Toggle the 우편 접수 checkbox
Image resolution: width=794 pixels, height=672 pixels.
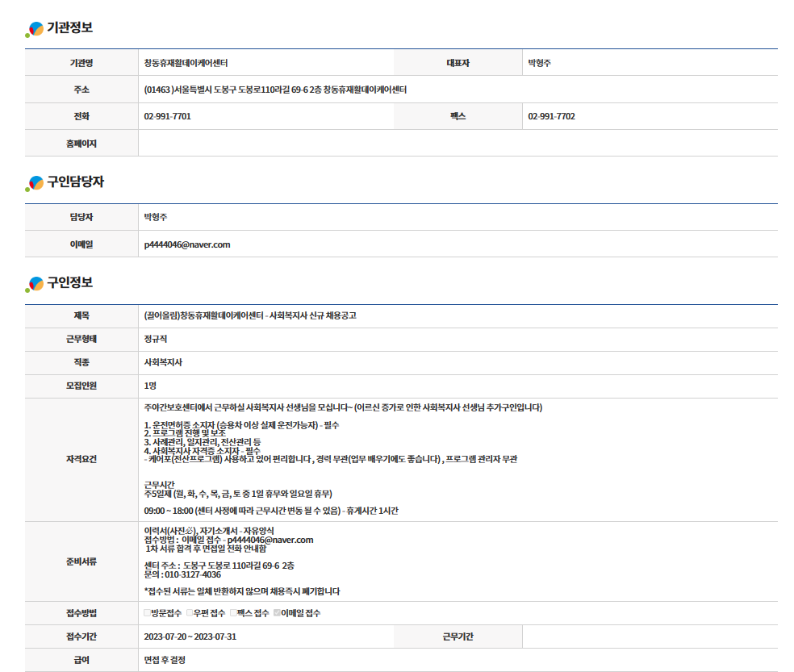190,613
